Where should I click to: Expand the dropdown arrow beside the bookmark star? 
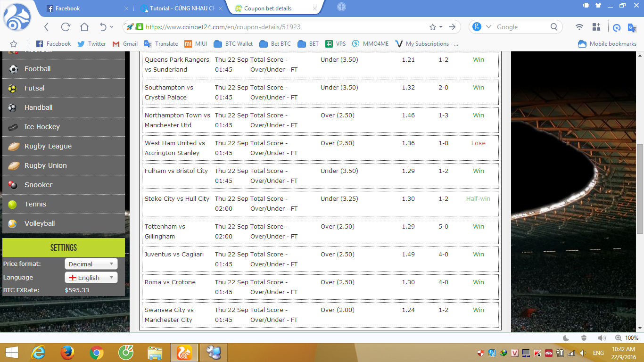click(x=441, y=27)
